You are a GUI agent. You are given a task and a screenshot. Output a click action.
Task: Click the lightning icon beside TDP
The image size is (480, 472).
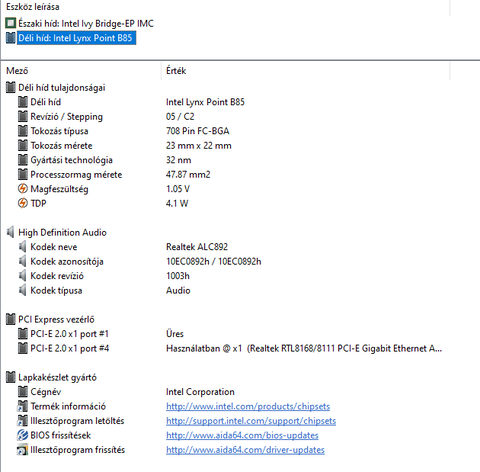click(23, 203)
